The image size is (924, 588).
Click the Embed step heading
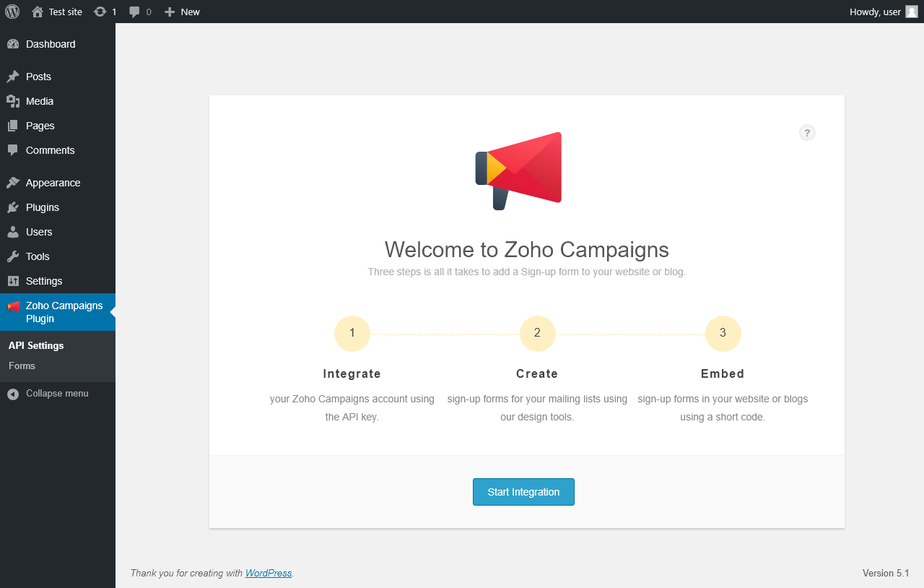723,374
